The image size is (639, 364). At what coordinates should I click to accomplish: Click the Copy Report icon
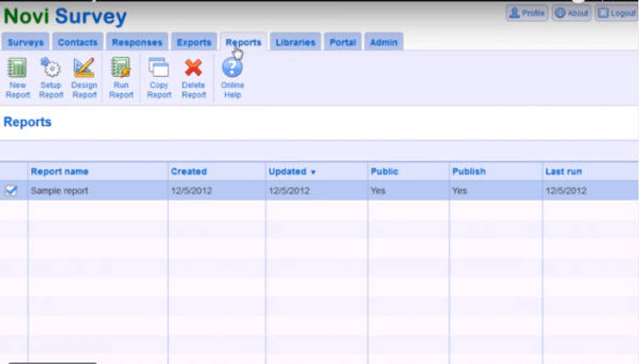(x=159, y=69)
